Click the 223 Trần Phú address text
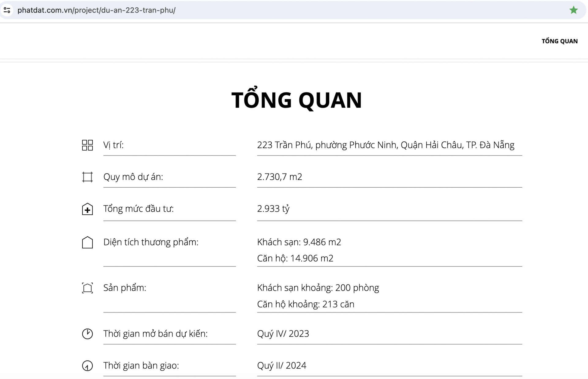 click(x=386, y=145)
